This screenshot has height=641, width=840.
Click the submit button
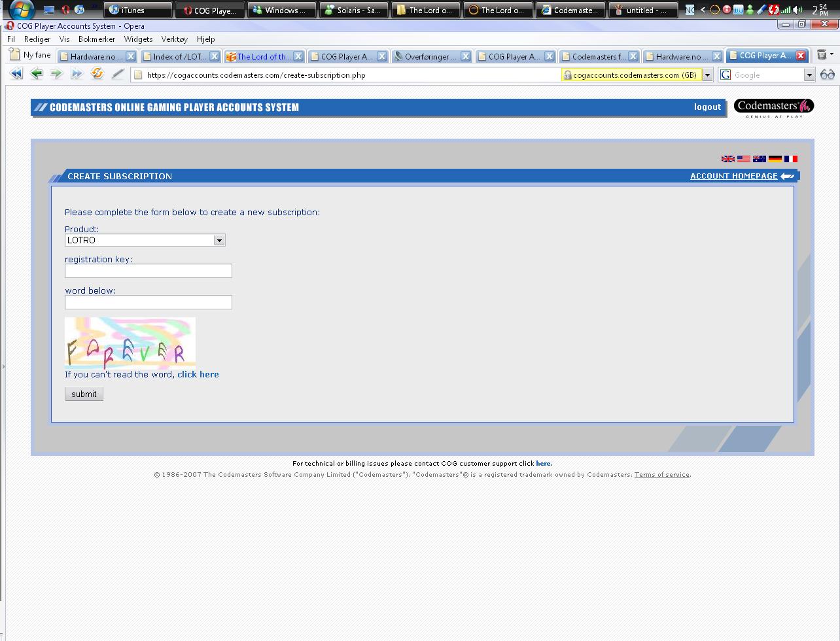click(84, 394)
